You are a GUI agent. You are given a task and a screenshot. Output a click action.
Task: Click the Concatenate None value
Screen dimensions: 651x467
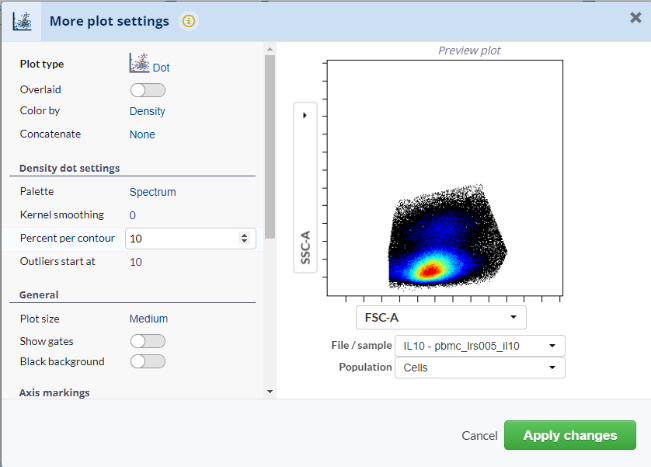point(142,134)
